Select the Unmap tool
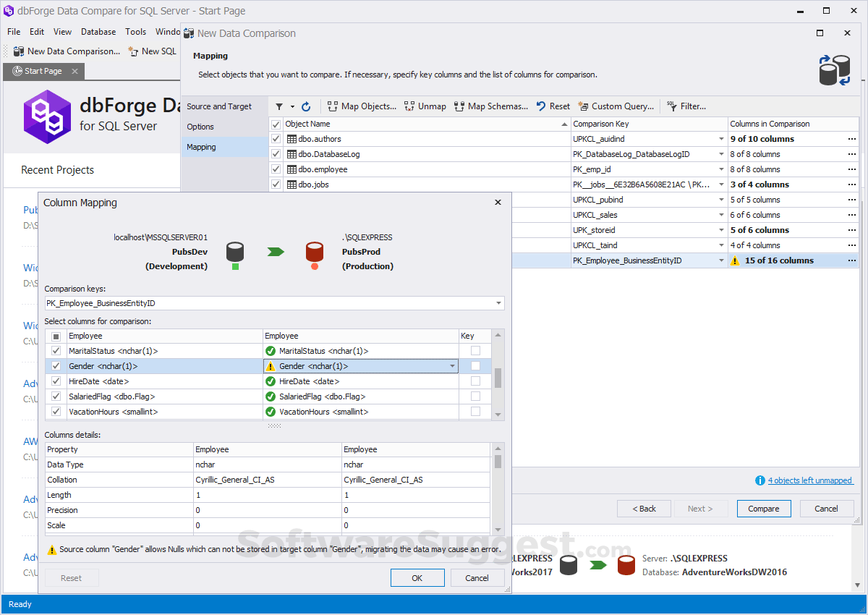Image resolution: width=868 pixels, height=615 pixels. [x=425, y=106]
